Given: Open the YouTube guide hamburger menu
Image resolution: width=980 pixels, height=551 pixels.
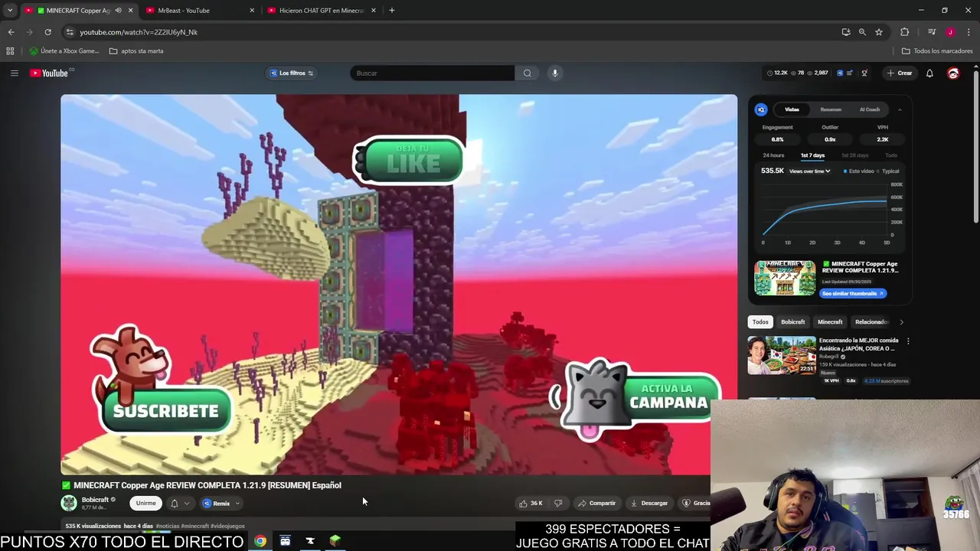Looking at the screenshot, I should (x=14, y=73).
